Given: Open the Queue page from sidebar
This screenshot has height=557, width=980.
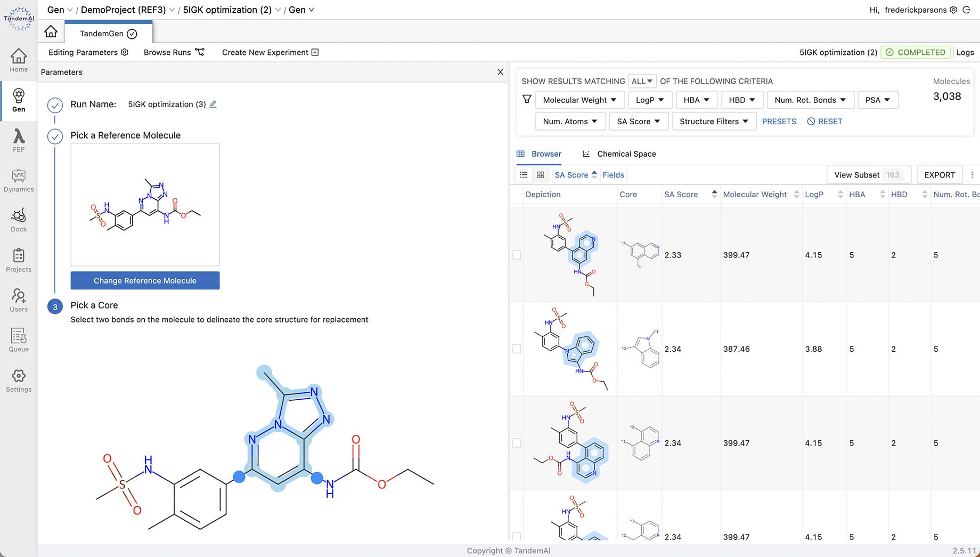Looking at the screenshot, I should coord(19,341).
